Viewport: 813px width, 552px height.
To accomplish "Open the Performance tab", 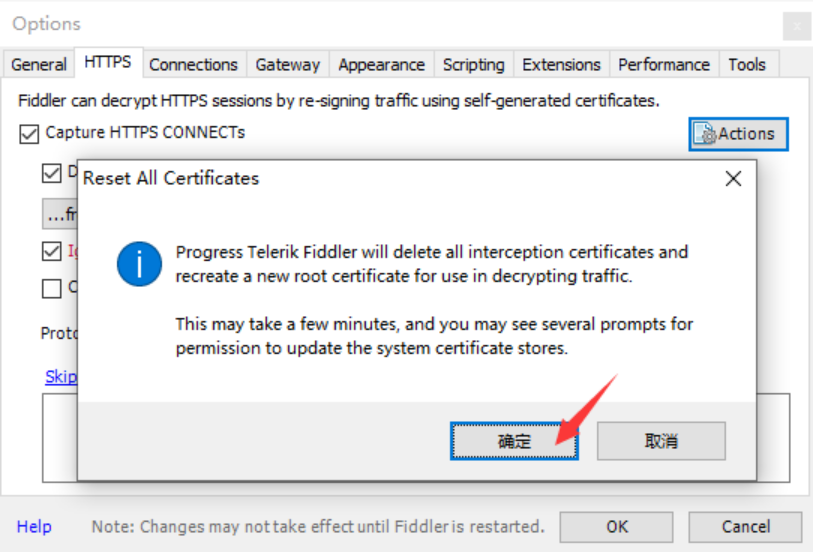I will pos(664,64).
